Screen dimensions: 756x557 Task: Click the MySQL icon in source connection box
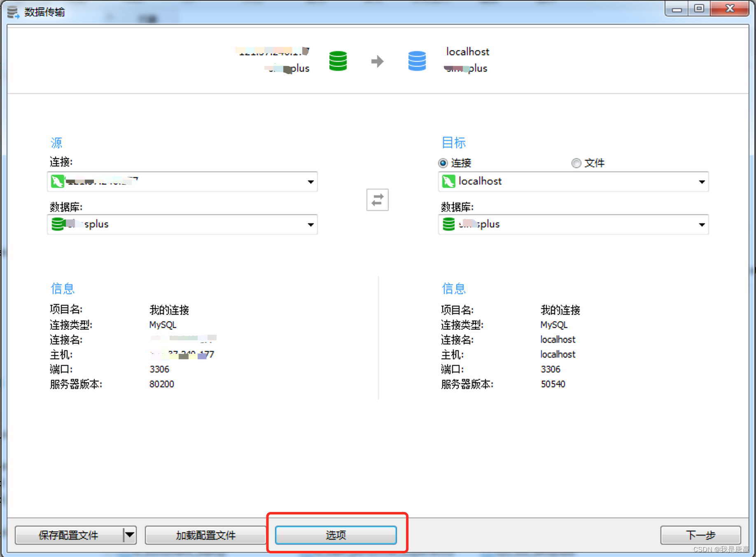(x=57, y=181)
